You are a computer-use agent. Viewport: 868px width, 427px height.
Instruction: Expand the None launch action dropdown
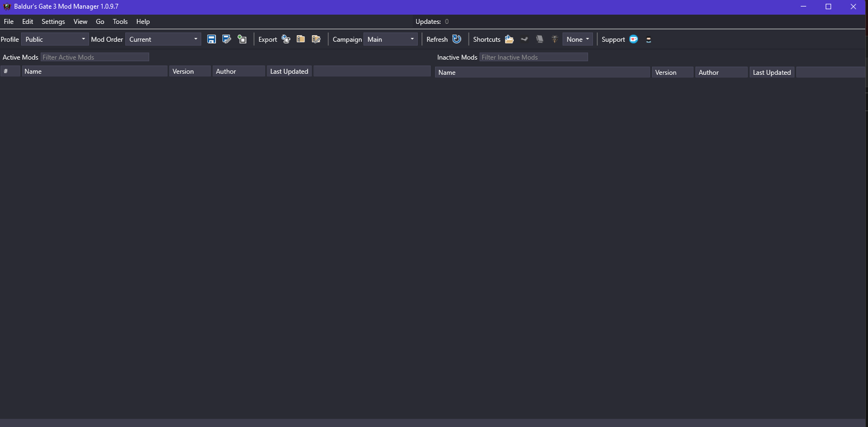[x=577, y=39]
